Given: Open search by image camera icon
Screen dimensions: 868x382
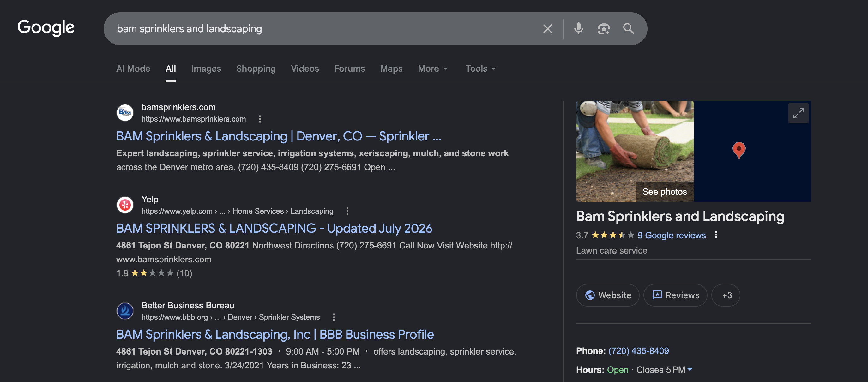Looking at the screenshot, I should point(604,29).
